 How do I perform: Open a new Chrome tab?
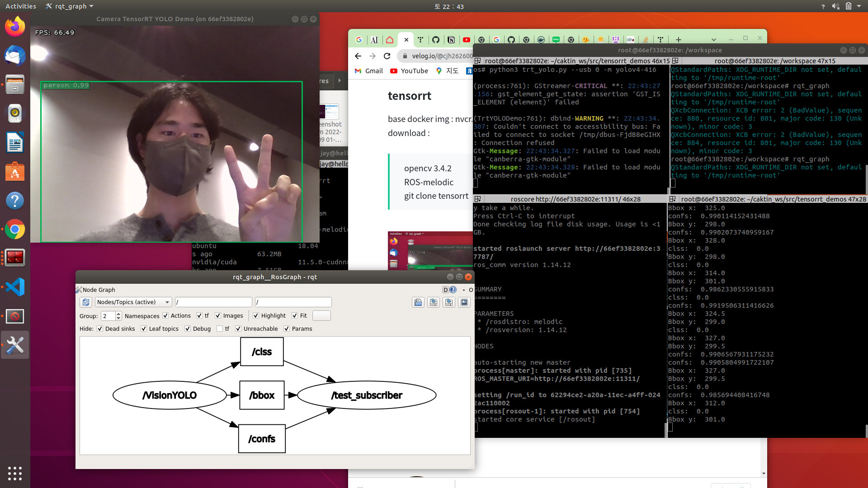678,40
